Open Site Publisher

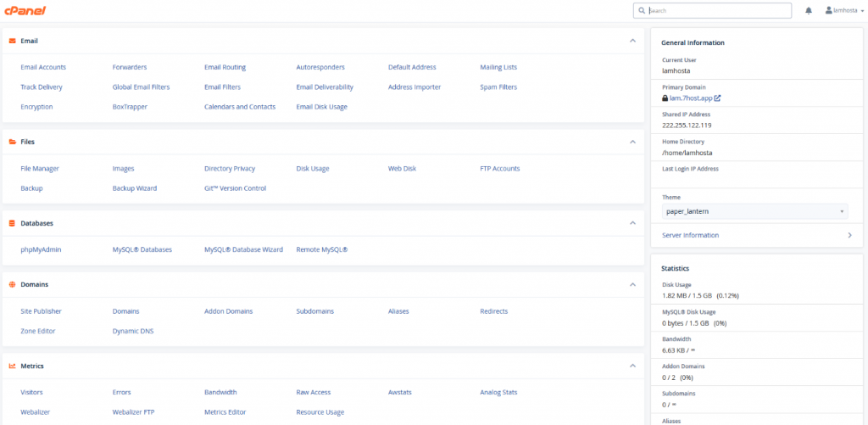point(41,311)
